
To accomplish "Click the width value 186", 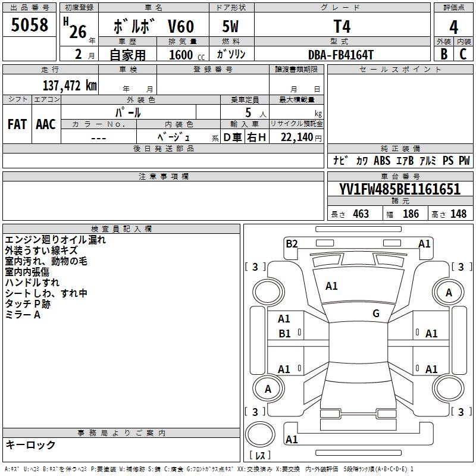I will click(x=411, y=214).
